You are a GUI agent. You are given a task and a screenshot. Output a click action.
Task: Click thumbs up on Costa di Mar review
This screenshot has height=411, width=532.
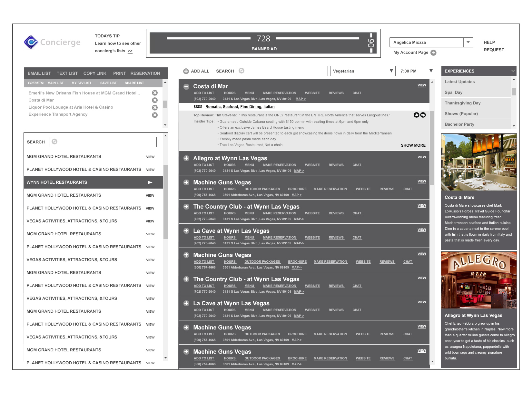coord(416,115)
